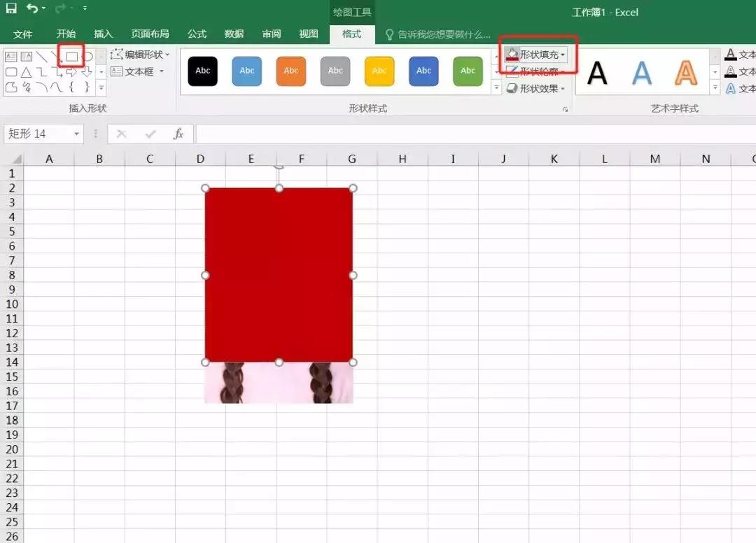Screen dimensions: 756x543
Task: Click the shape fill paint bucket icon
Action: point(512,55)
